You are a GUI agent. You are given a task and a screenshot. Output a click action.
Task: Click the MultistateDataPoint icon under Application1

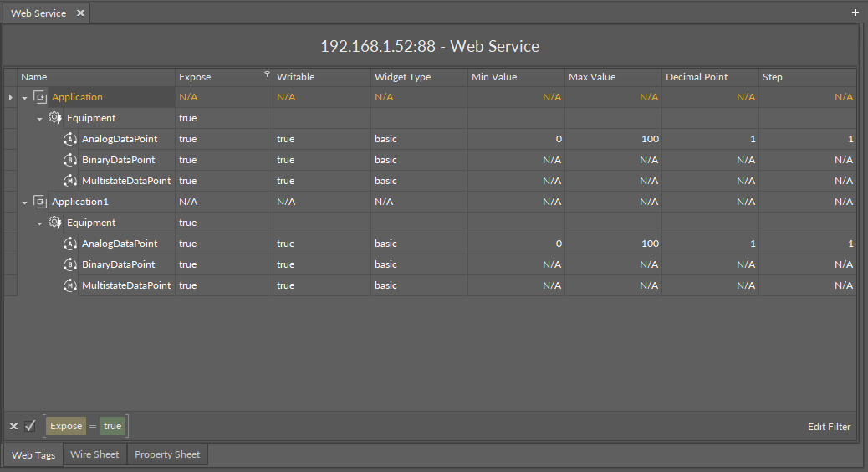pos(70,285)
